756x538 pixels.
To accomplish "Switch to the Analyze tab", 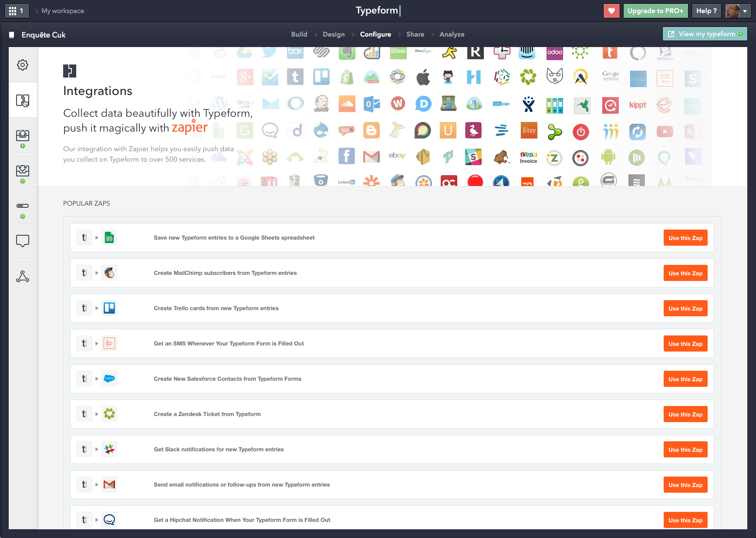I will pyautogui.click(x=452, y=34).
